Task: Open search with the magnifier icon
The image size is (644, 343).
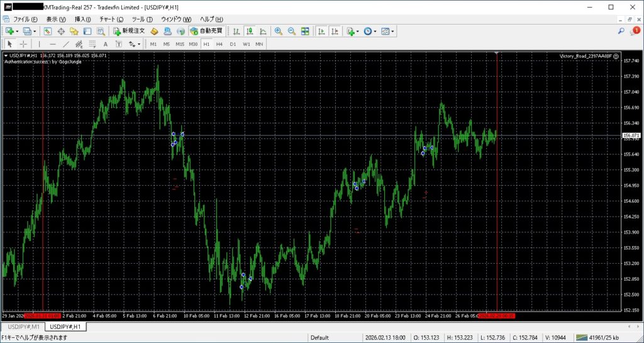Action: pos(621,31)
